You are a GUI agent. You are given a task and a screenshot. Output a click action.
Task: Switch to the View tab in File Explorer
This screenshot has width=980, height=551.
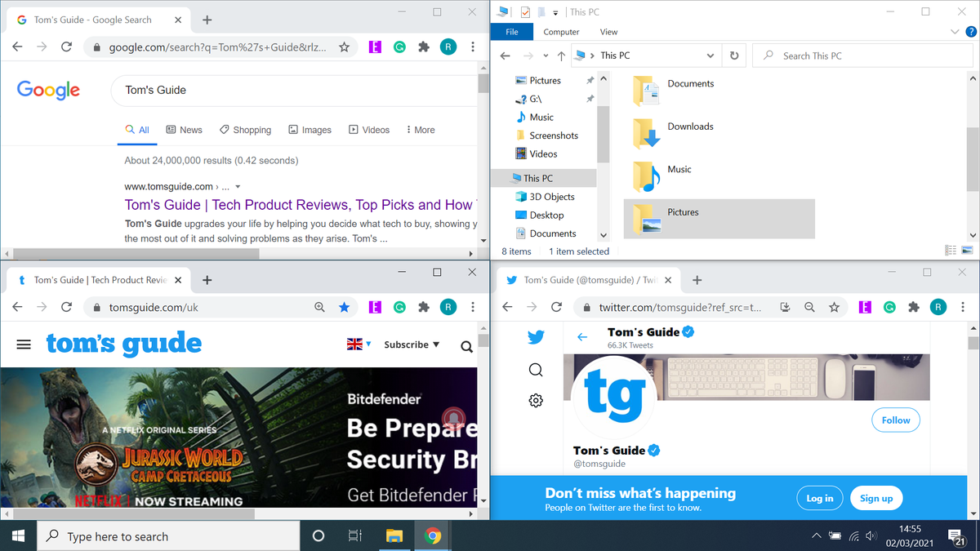coord(608,32)
